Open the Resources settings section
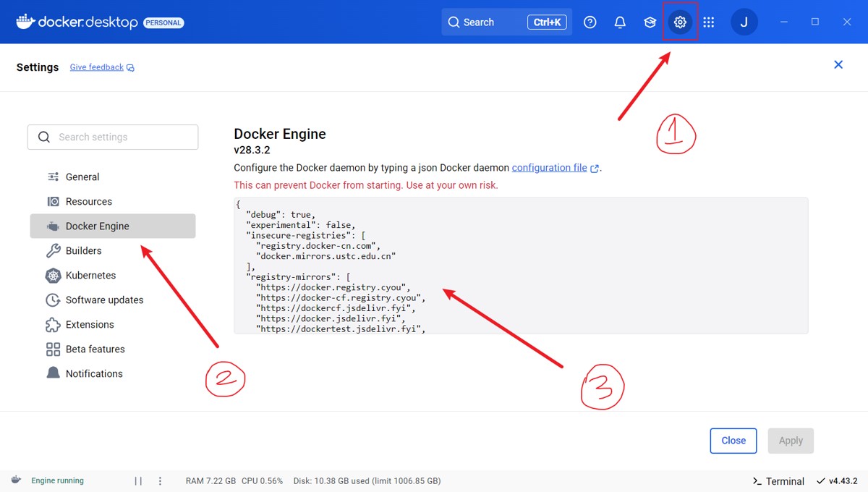This screenshot has width=868, height=492. click(x=88, y=202)
